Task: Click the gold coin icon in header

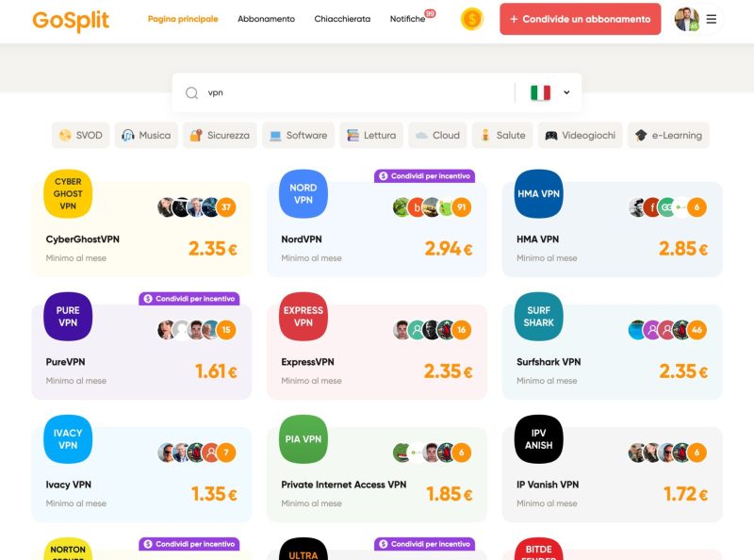Action: click(471, 19)
